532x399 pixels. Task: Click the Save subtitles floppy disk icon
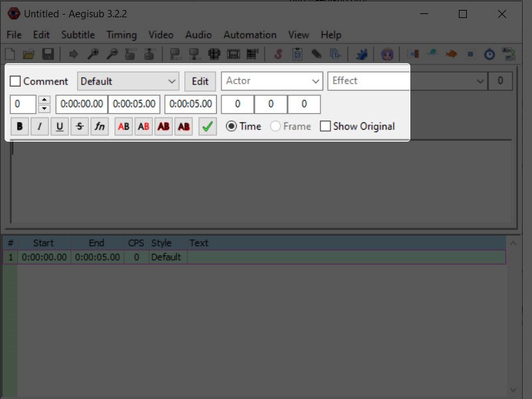[48, 54]
